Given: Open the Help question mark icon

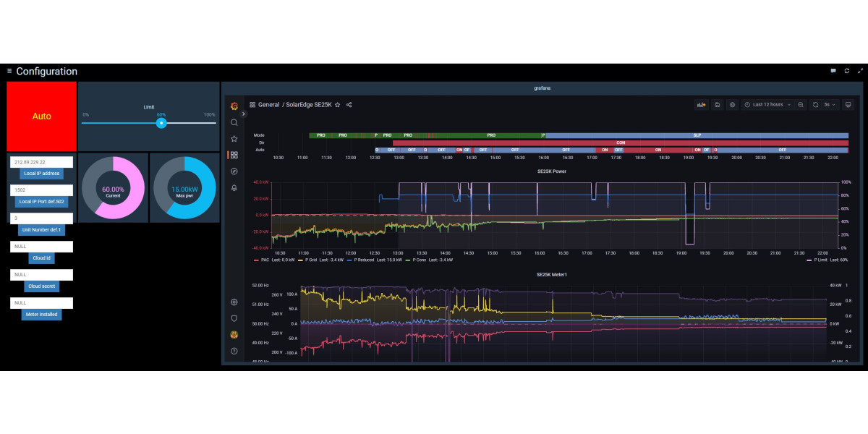Looking at the screenshot, I should [x=234, y=351].
